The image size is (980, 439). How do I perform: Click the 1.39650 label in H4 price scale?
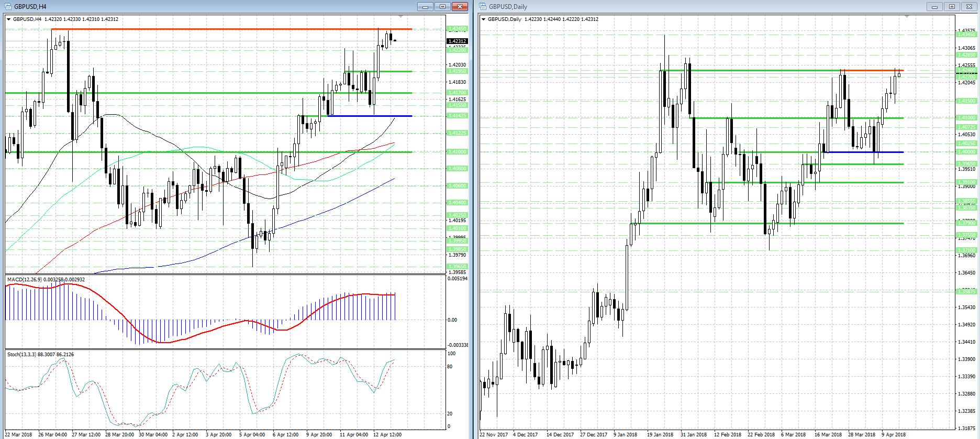(x=457, y=267)
